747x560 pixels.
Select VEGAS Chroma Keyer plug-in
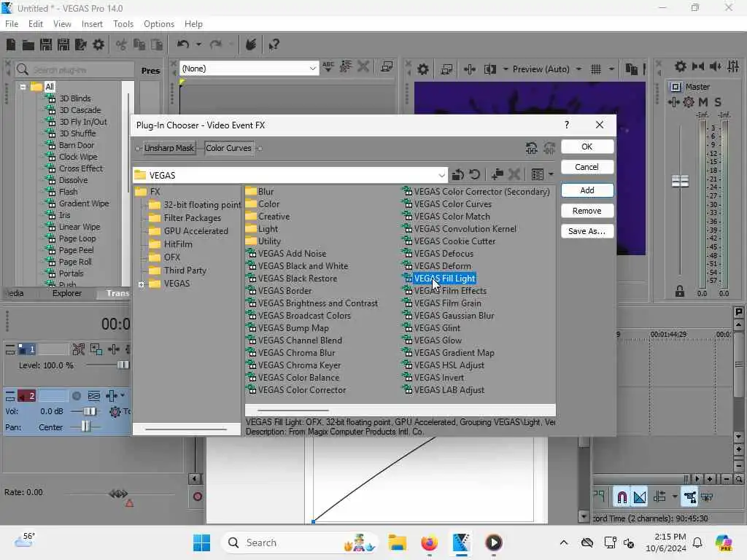click(299, 365)
